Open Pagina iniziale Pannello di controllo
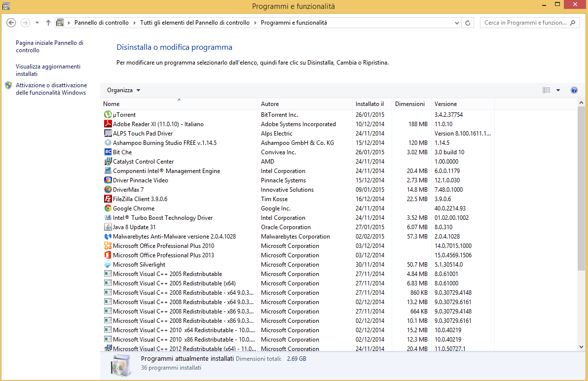The height and width of the screenshot is (381, 588). click(x=49, y=46)
